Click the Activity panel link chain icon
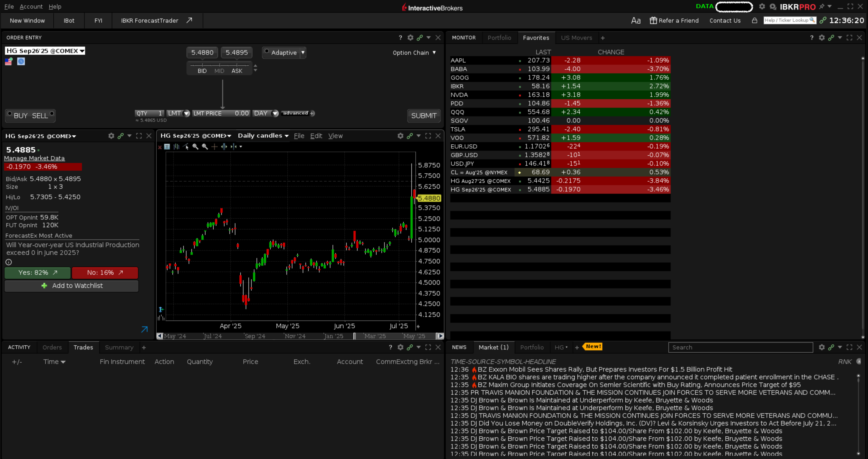The image size is (868, 459). click(x=410, y=347)
